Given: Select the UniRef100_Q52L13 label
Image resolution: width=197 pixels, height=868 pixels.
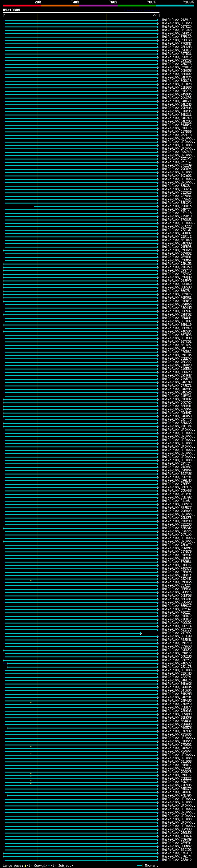Looking at the screenshot, I should coord(177,135).
